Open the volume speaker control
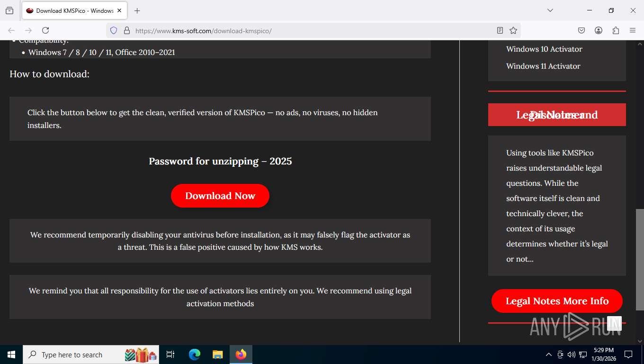 pos(572,355)
